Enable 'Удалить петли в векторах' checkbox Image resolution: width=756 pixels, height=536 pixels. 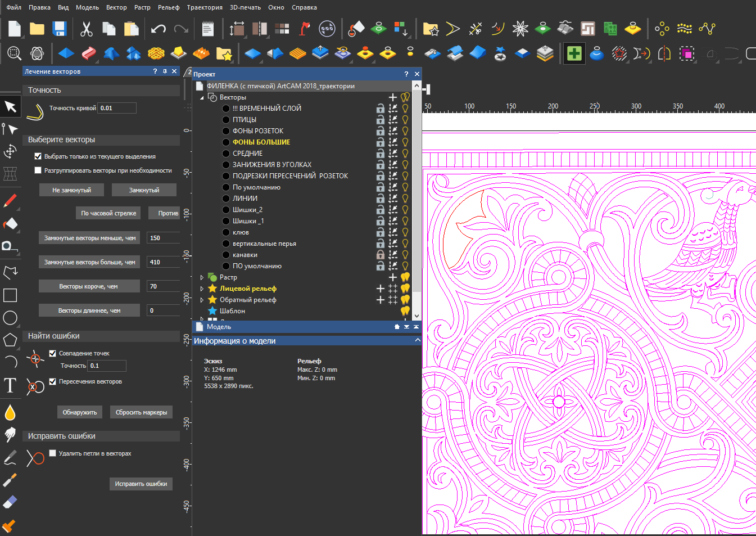53,453
